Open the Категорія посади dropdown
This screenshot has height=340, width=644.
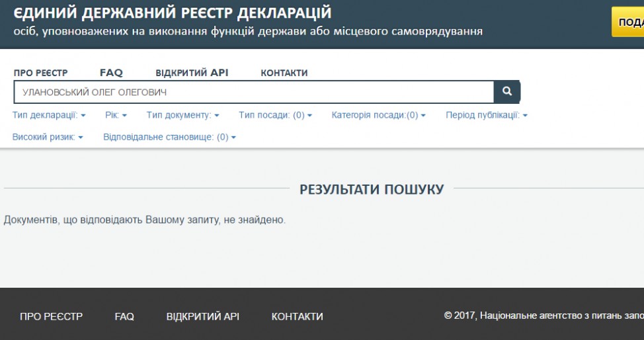point(378,115)
